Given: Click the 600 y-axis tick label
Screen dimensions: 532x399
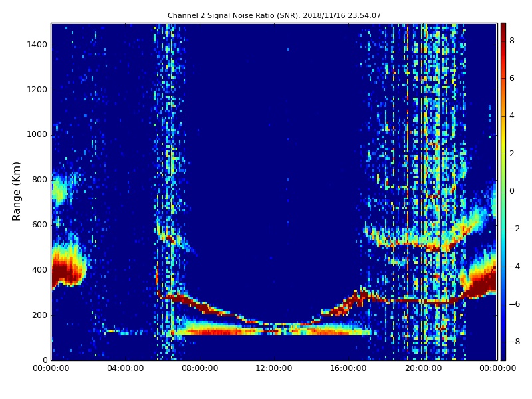Looking at the screenshot, I should 39,225.
